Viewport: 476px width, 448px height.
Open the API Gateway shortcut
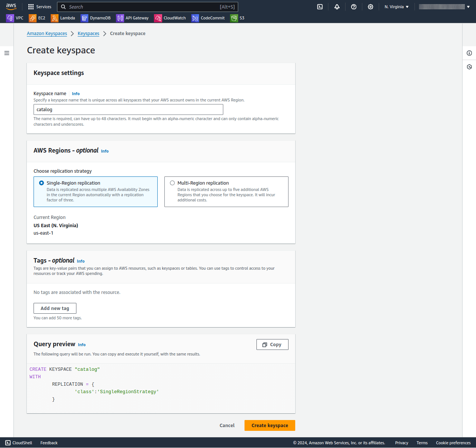click(132, 18)
